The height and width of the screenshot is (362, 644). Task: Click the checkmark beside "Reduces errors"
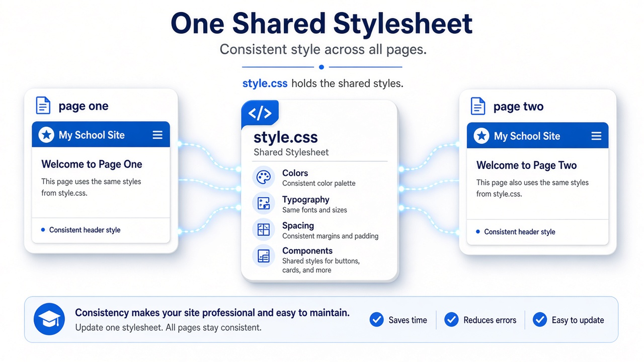[452, 320]
